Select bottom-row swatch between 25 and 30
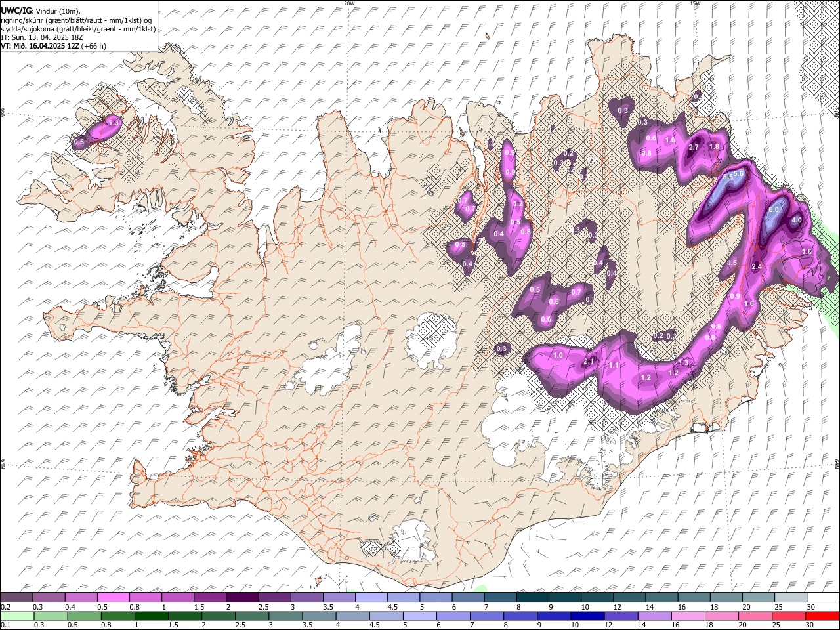This screenshot has width=840, height=630. [x=789, y=616]
